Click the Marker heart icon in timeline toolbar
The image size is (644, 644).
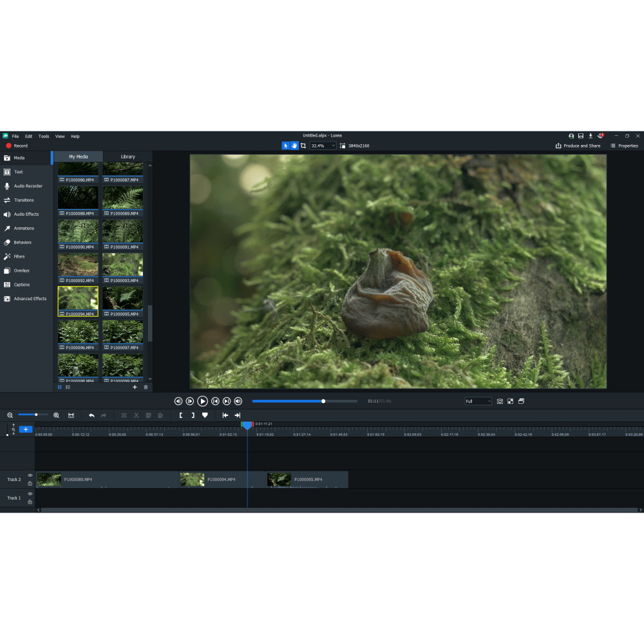click(205, 415)
